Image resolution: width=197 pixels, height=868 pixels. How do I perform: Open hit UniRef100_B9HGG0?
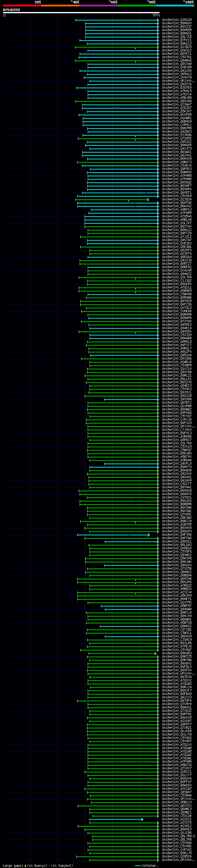[177, 23]
